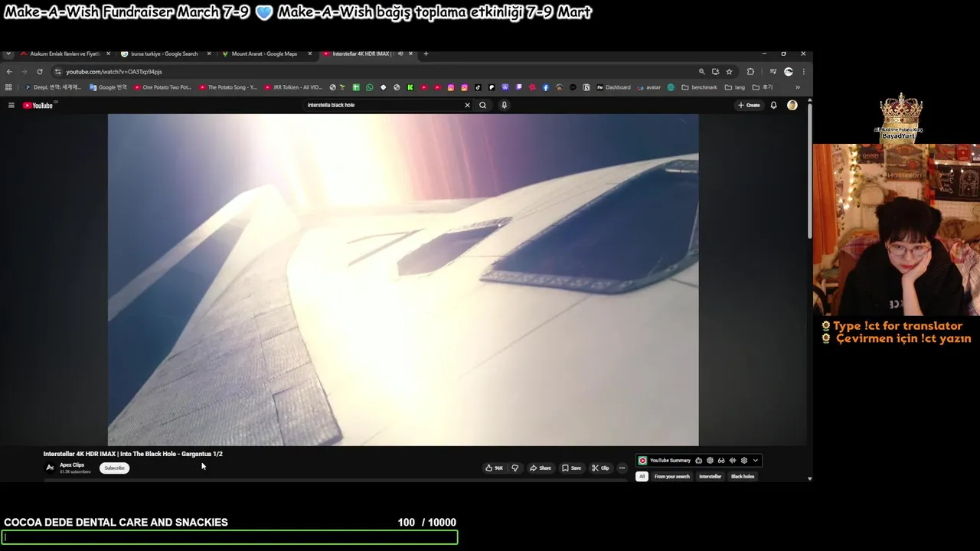Go to the YouTube home logo
This screenshot has width=980, height=551.
(38, 106)
